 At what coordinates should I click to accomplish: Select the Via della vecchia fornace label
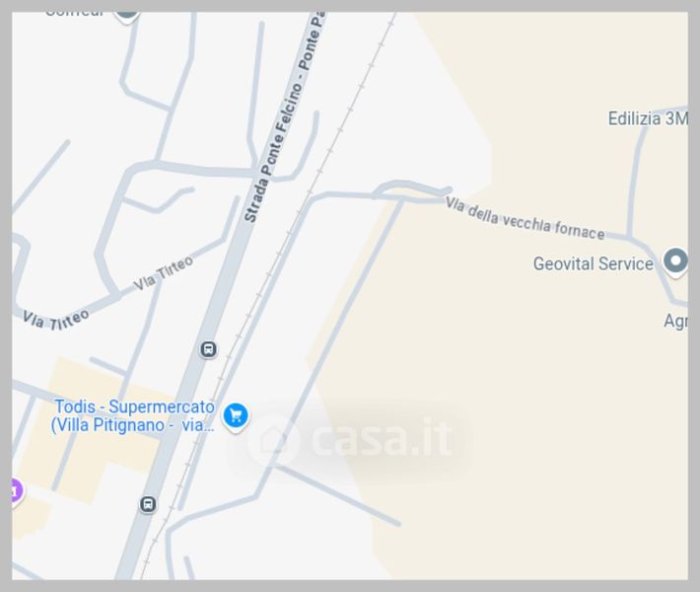click(525, 220)
